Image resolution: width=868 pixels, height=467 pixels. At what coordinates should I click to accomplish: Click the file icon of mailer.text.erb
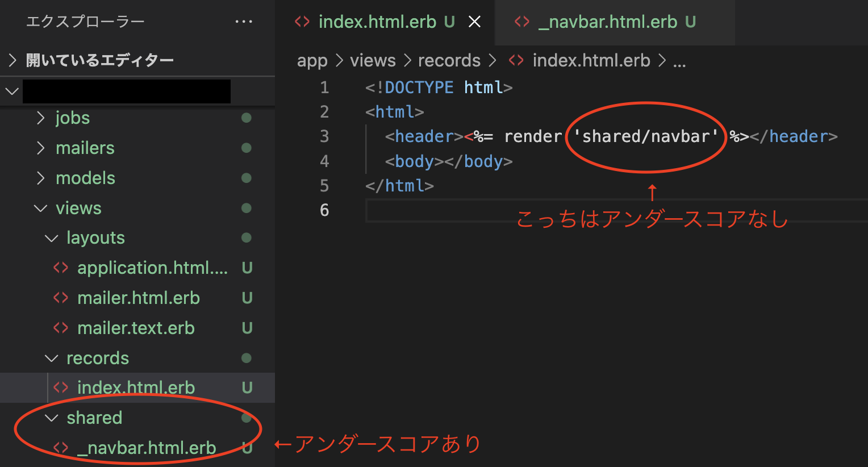[x=61, y=328]
